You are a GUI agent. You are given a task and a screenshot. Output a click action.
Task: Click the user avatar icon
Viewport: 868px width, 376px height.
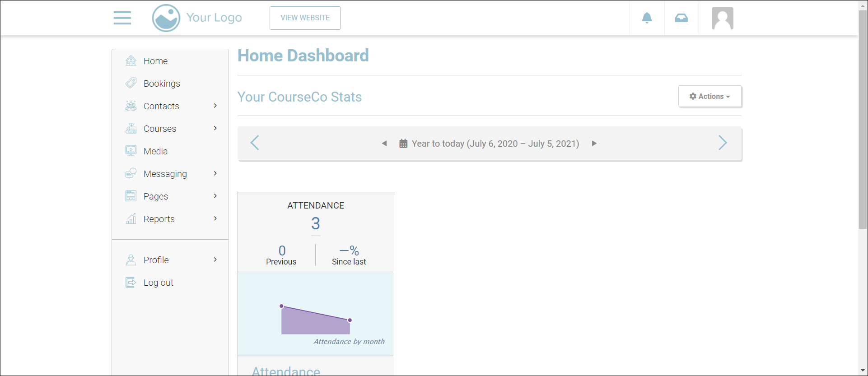click(x=722, y=19)
